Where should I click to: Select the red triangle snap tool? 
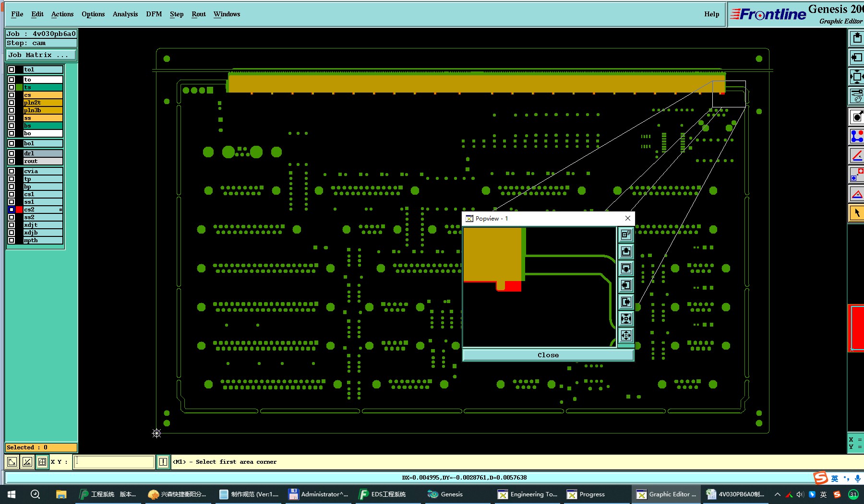point(857,194)
